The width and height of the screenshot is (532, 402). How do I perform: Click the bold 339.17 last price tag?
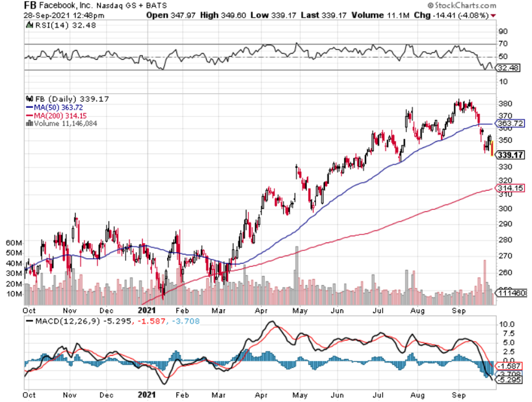[x=510, y=155]
